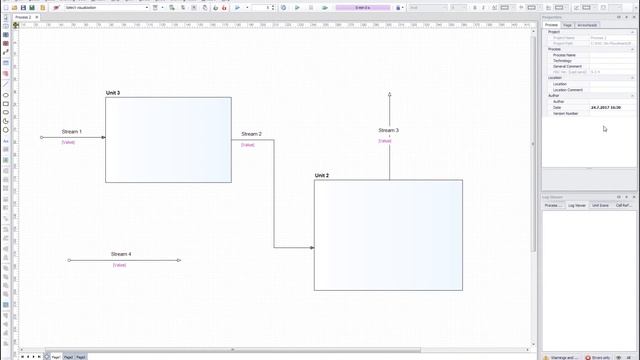
Task: Click the green Play simulation button
Action: (x=297, y=8)
